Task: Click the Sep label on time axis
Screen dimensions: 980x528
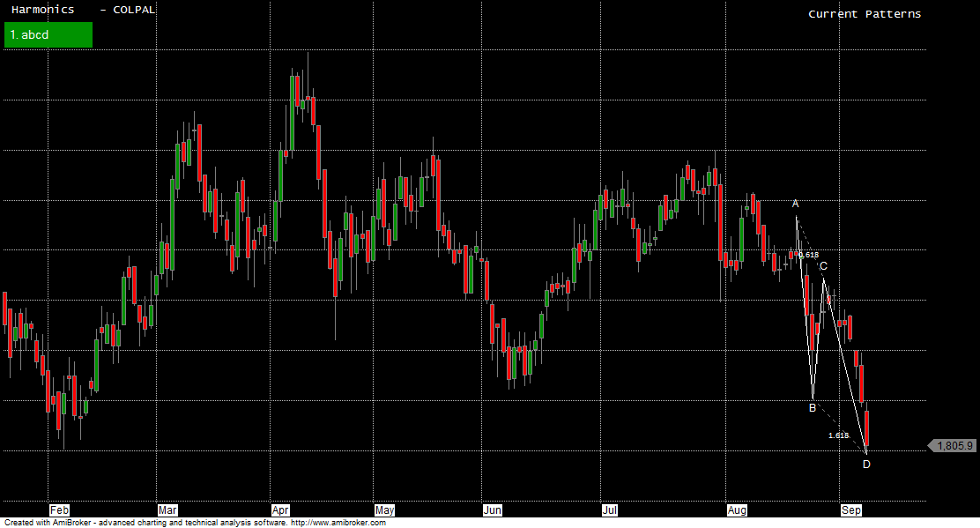Action: (851, 510)
